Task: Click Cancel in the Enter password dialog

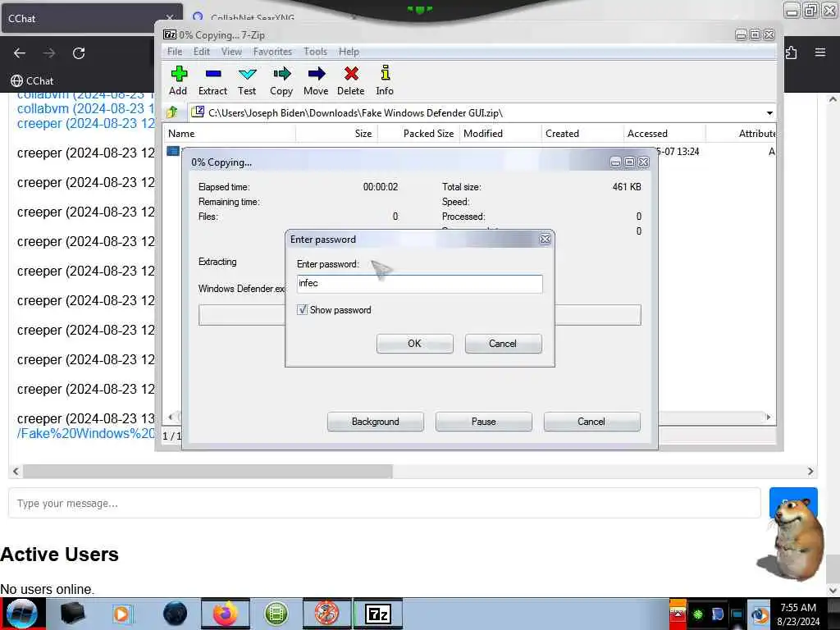Action: [x=503, y=344]
